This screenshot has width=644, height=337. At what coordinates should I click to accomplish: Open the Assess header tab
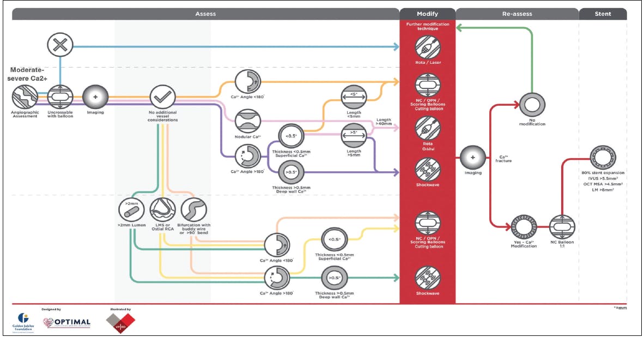(x=205, y=14)
